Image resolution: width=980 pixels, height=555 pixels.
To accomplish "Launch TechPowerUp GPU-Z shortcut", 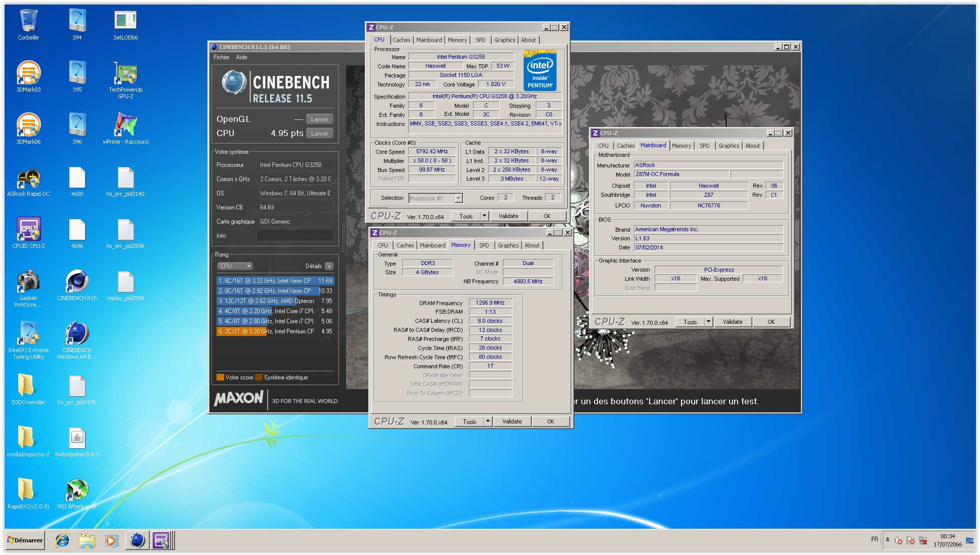I will pos(125,80).
